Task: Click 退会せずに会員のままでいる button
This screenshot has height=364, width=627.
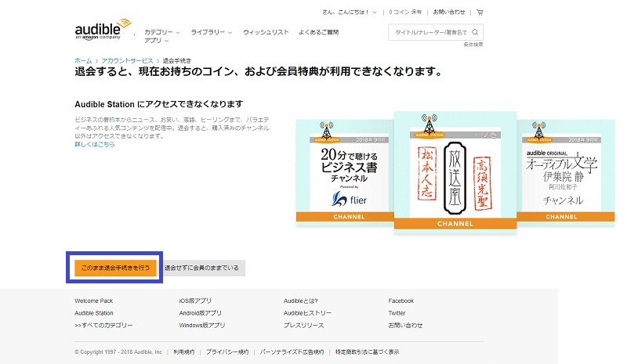Action: (204, 268)
